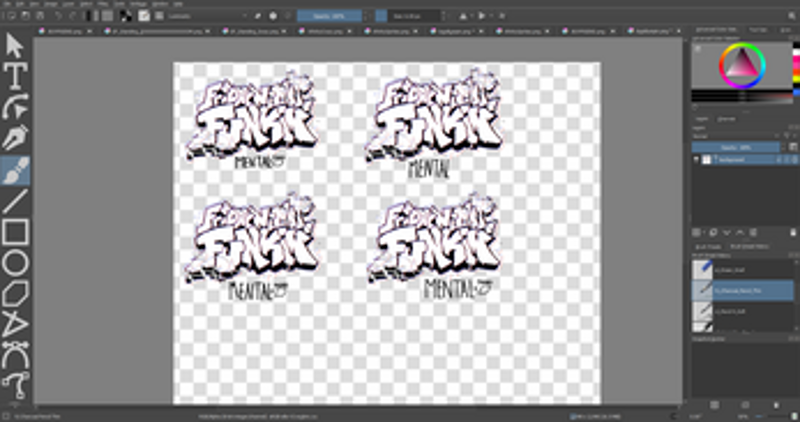This screenshot has width=800, height=422.
Task: Select the Line tool
Action: tap(15, 201)
